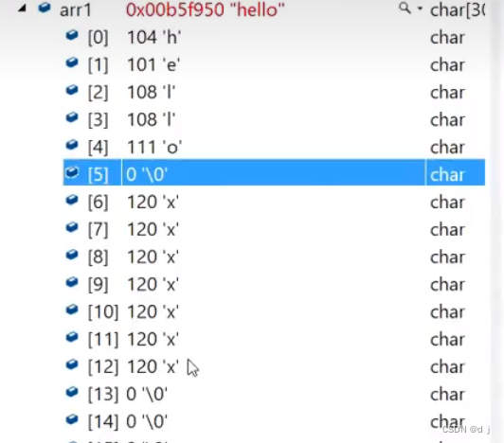The width and height of the screenshot is (504, 443).
Task: Select the arr1 variable name
Action: (x=76, y=10)
